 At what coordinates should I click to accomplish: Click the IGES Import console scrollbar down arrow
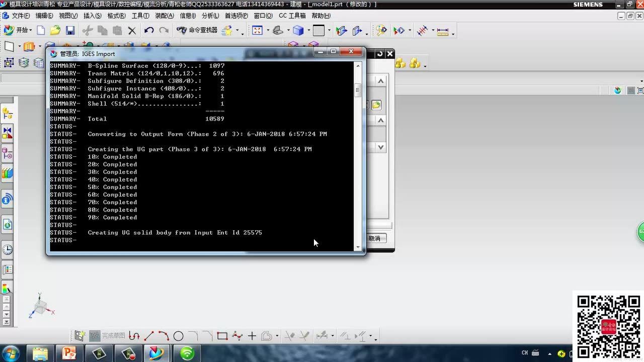coord(358,247)
